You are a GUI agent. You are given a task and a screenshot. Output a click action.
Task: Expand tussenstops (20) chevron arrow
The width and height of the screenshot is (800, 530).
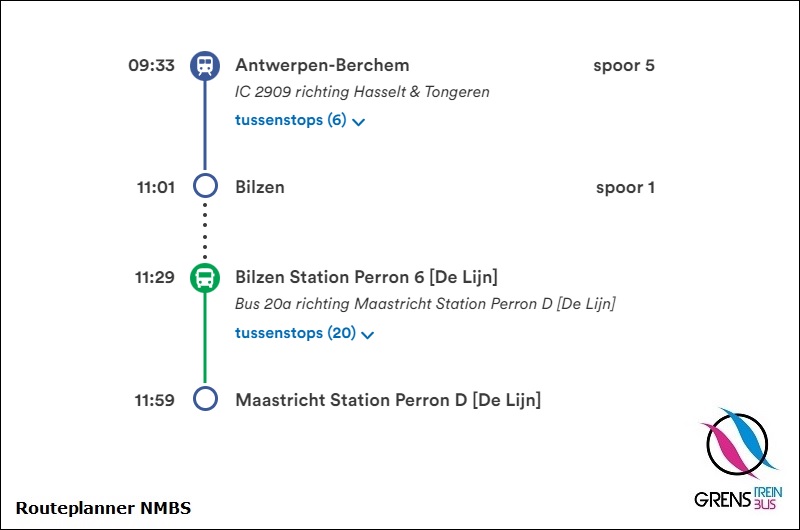pyautogui.click(x=367, y=335)
